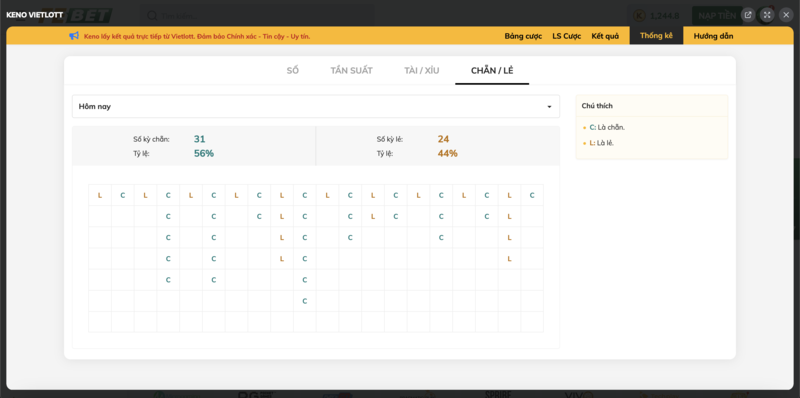Click the search magnifier icon in background page
800x398 pixels.
click(152, 16)
